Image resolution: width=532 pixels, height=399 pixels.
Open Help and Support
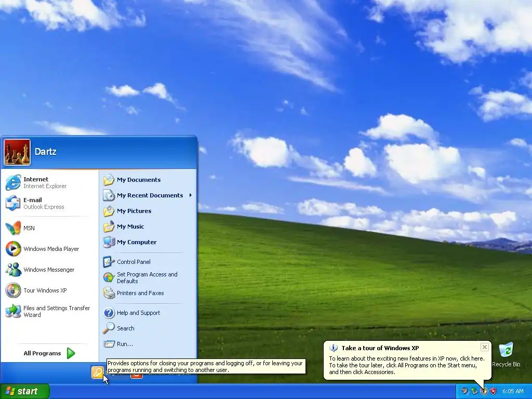click(148, 313)
